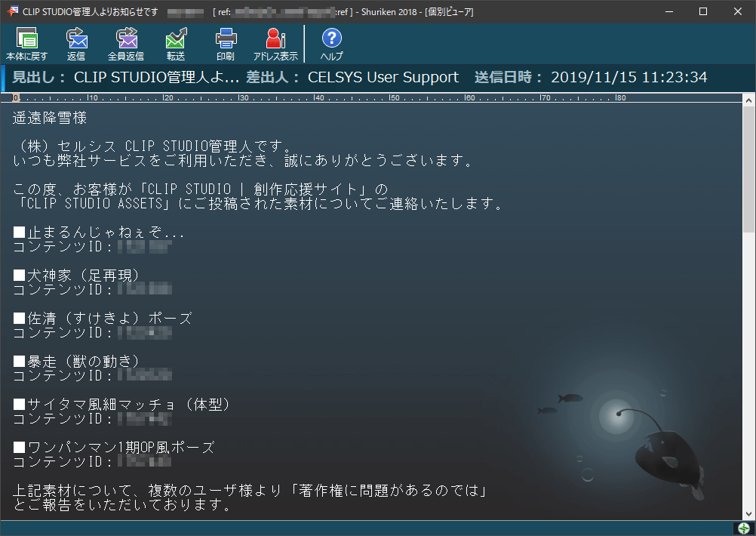Click the item 暴走（獣の動き）
This screenshot has height=536, width=756.
point(76,362)
